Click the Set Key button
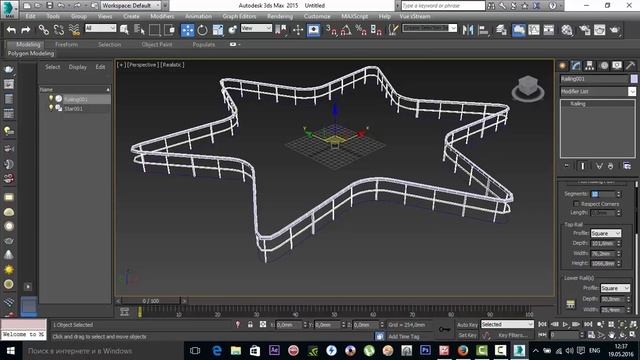Image resolution: width=640 pixels, height=360 pixels. click(467, 335)
